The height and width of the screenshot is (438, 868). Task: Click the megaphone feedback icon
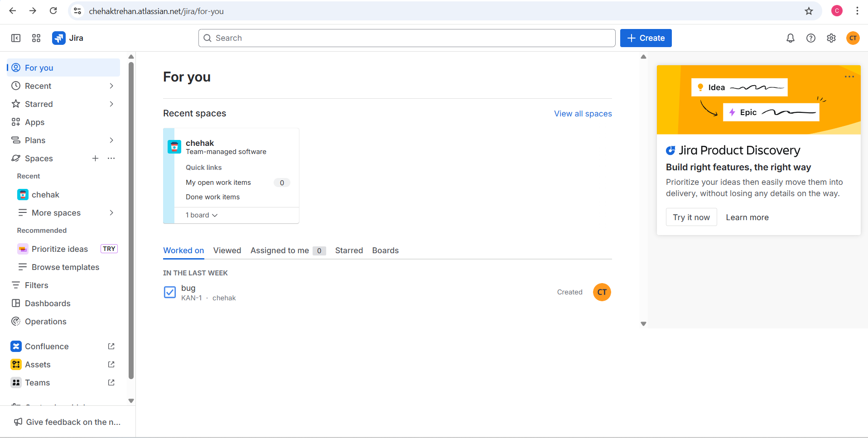(18, 422)
